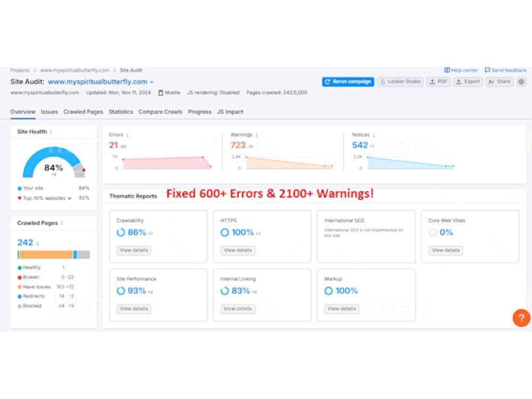Image resolution: width=532 pixels, height=399 pixels.
Task: Click the Notices info icon
Action: coord(374,135)
